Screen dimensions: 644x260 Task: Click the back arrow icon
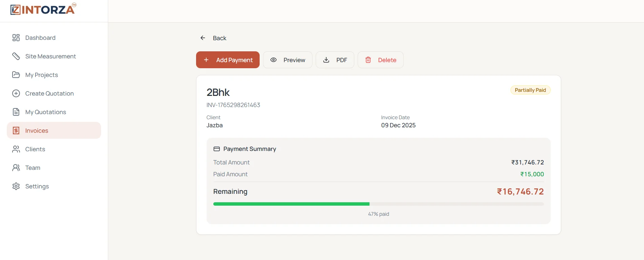[x=203, y=38]
